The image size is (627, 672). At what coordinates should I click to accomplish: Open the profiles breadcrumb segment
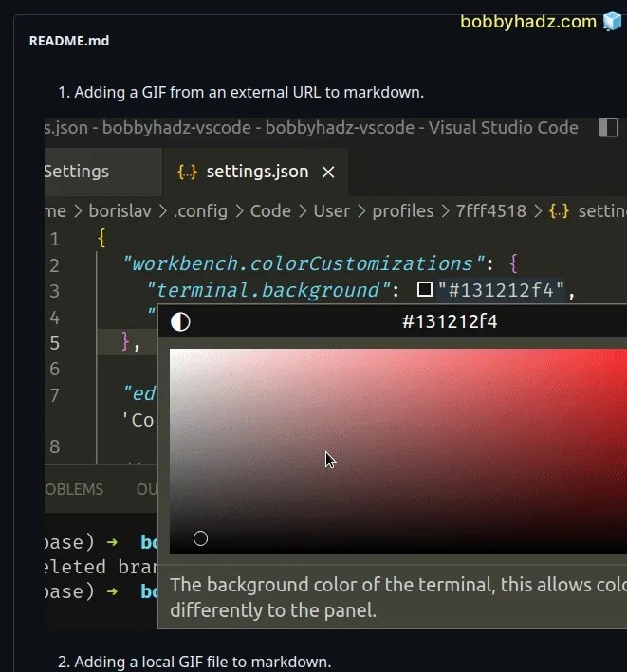(403, 210)
